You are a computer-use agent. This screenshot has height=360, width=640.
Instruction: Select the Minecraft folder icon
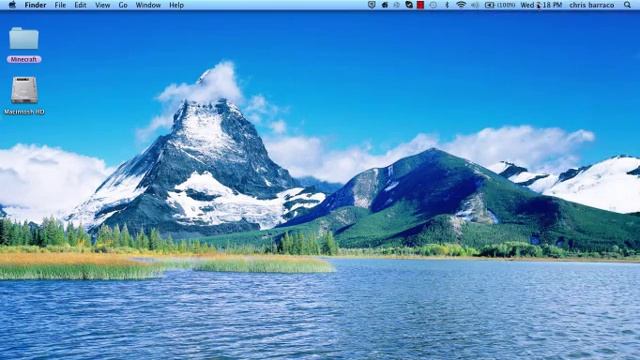24,38
